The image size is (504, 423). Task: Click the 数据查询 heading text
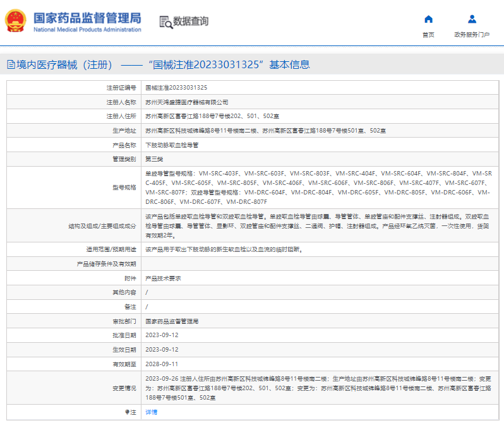[x=191, y=21]
